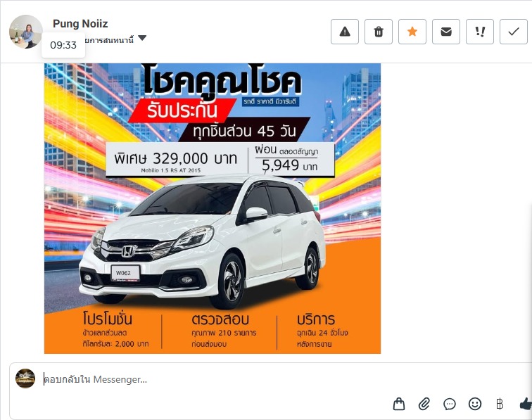Open the emoji picker smiley icon
The width and height of the screenshot is (532, 420).
tap(475, 404)
